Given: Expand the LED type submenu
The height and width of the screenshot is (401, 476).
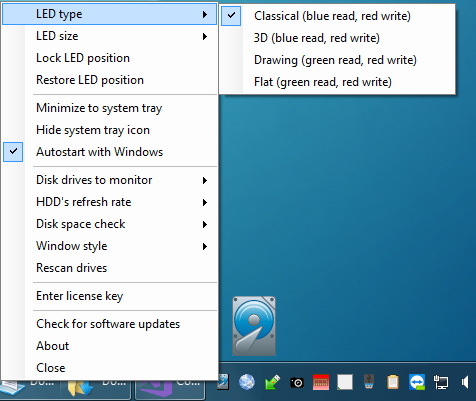Looking at the screenshot, I should [x=109, y=14].
